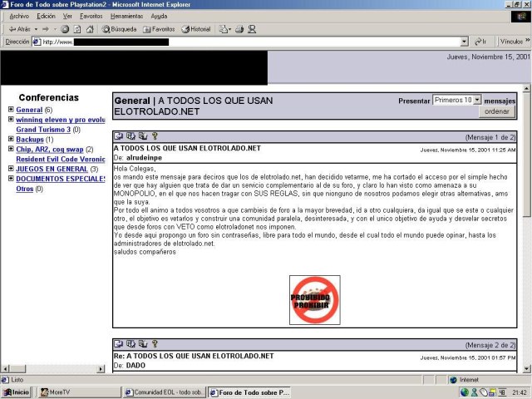Image resolution: width=532 pixels, height=399 pixels.
Task: Go to Home page via toolbar icon
Action: click(x=89, y=29)
